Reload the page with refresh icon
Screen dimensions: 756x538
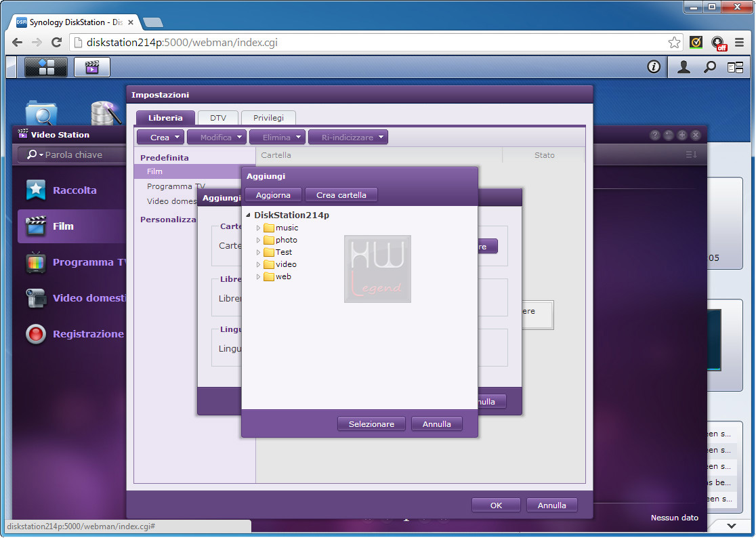tap(56, 43)
